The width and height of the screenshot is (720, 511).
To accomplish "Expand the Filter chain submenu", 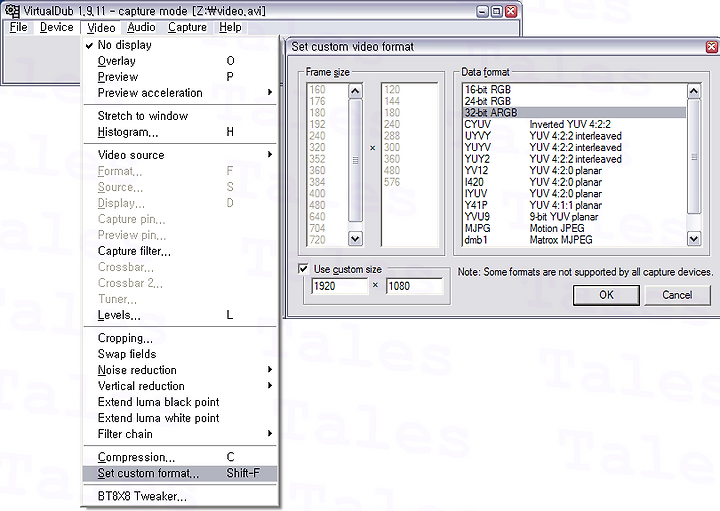I will (180, 434).
